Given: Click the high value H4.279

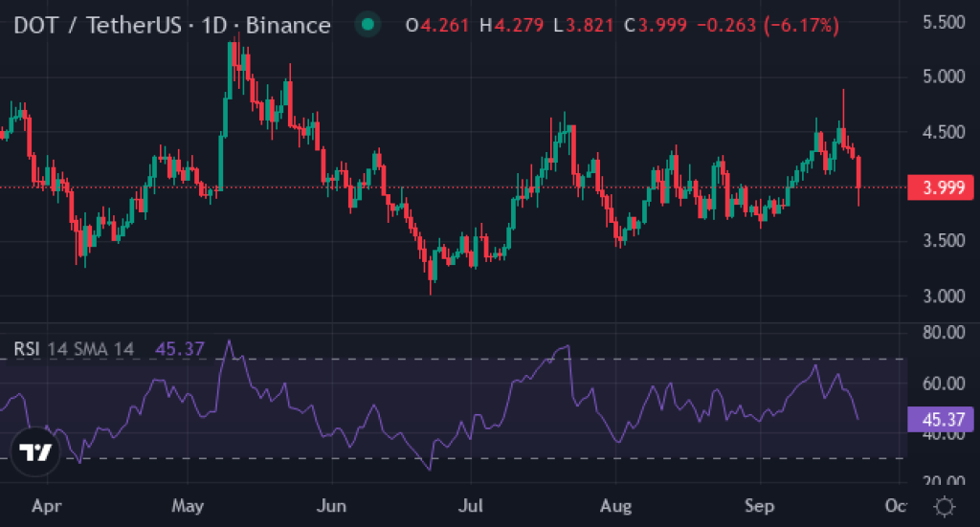Looking at the screenshot, I should [x=511, y=25].
